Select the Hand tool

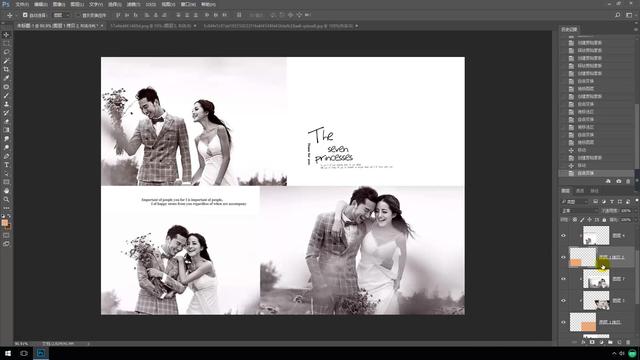pos(6,191)
